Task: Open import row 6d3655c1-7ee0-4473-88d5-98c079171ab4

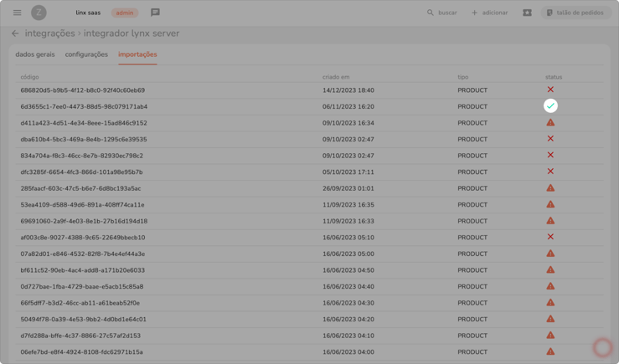Action: tap(84, 107)
